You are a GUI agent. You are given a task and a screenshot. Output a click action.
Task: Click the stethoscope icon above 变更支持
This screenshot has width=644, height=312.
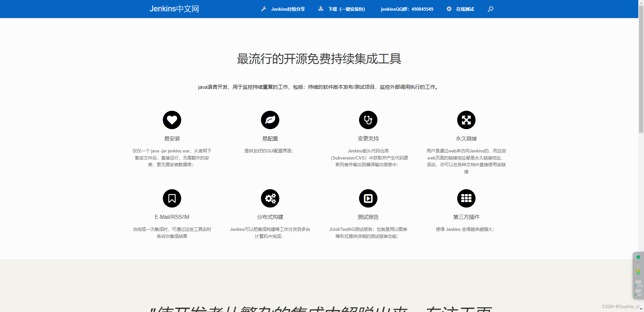pyautogui.click(x=368, y=120)
